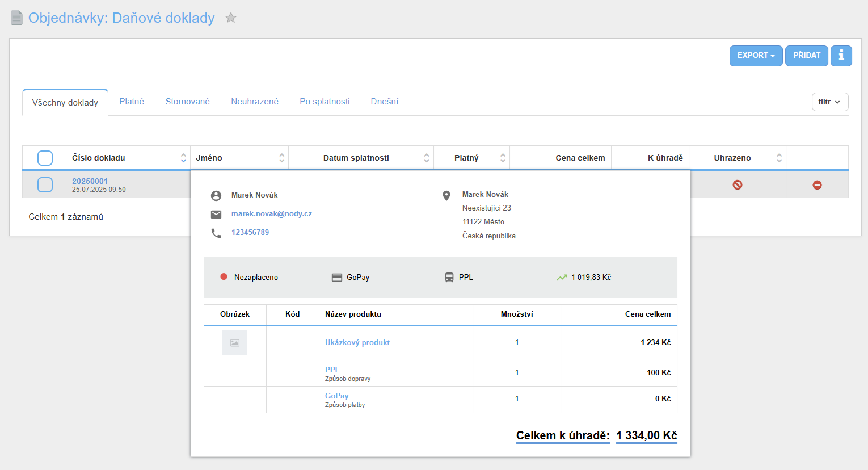Viewport: 868px width, 470px height.
Task: Click the product image placeholder thumbnail
Action: coord(235,343)
